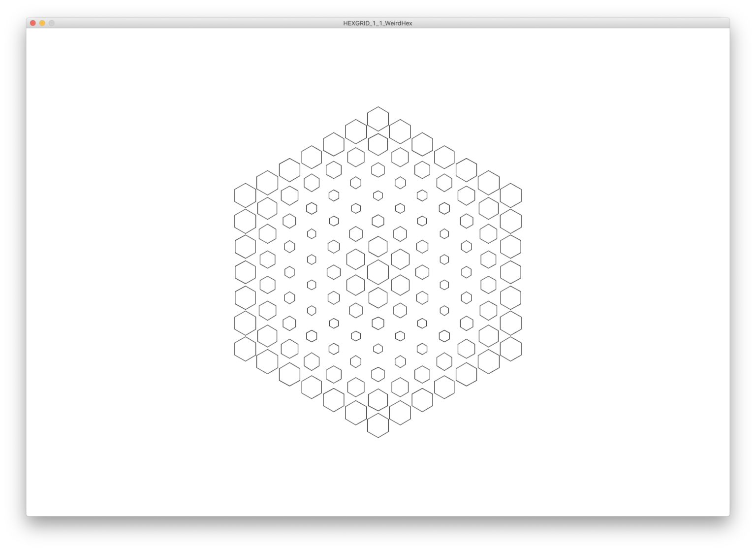756x551 pixels.
Task: Click the hexagon directly below the central hexagon
Action: [x=378, y=298]
